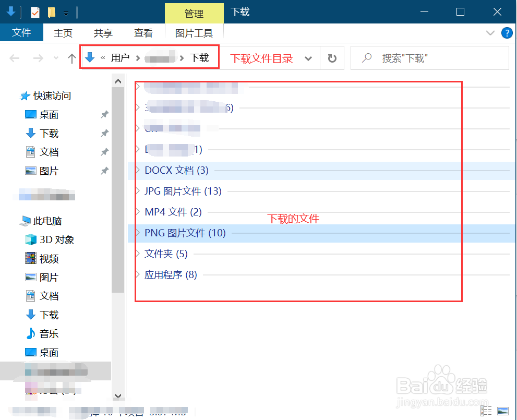Switch to large thumbnails view icon
This screenshot has height=420, width=517.
(x=503, y=411)
